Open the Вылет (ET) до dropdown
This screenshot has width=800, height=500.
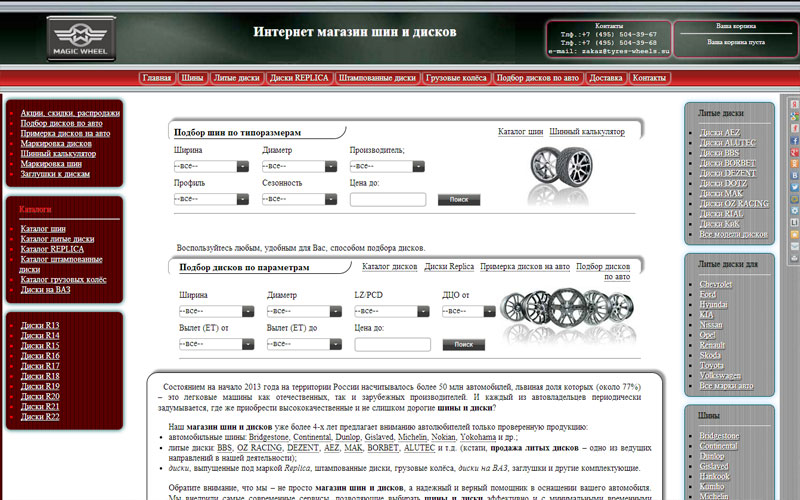point(304,344)
